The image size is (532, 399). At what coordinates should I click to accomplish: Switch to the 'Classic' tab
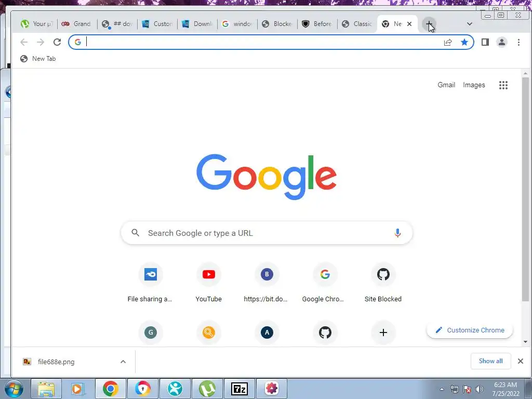pyautogui.click(x=357, y=24)
